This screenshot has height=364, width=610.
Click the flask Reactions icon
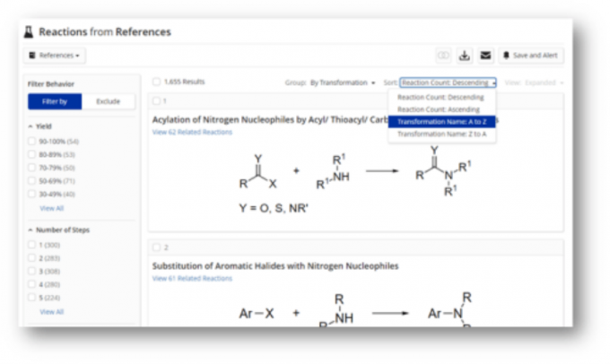click(28, 31)
